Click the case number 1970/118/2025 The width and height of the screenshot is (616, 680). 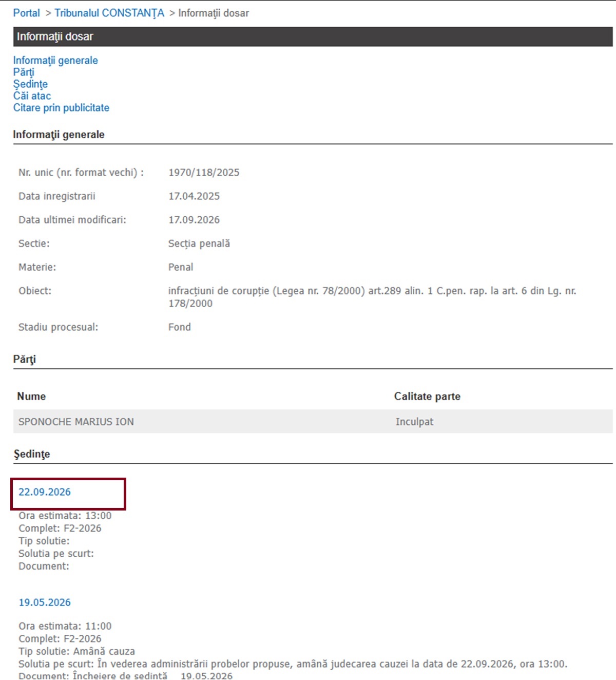pyautogui.click(x=204, y=173)
